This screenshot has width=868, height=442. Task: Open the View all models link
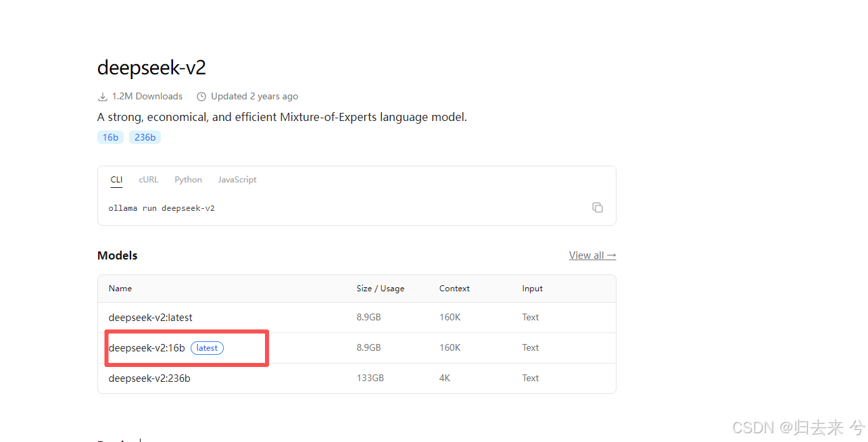pyautogui.click(x=592, y=255)
